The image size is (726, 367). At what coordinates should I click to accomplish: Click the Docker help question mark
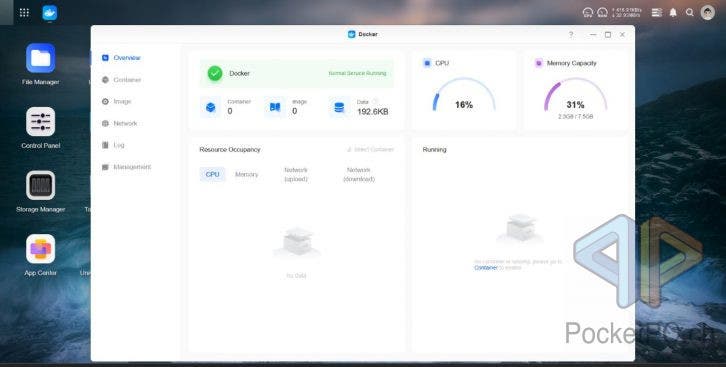click(x=571, y=34)
